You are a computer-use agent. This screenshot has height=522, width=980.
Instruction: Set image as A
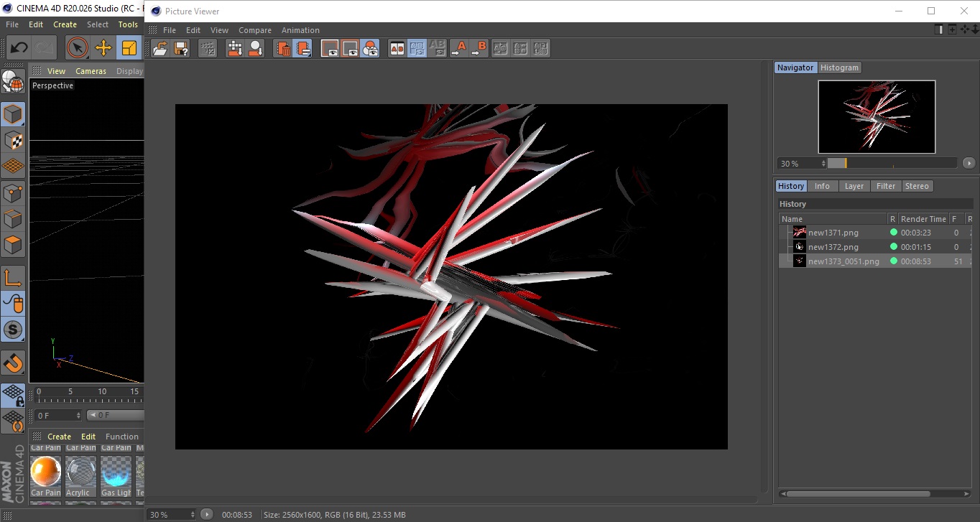pos(458,48)
